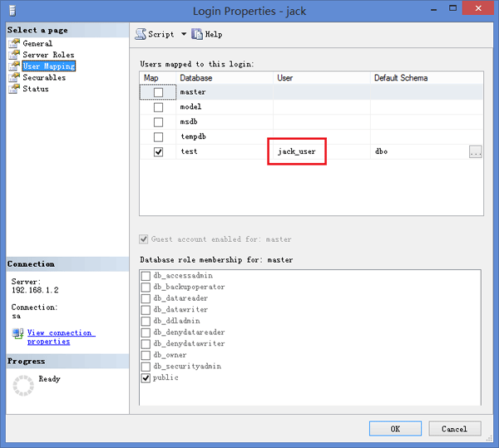Click the dbo default schema cell
This screenshot has width=499, height=448.
pyautogui.click(x=420, y=151)
